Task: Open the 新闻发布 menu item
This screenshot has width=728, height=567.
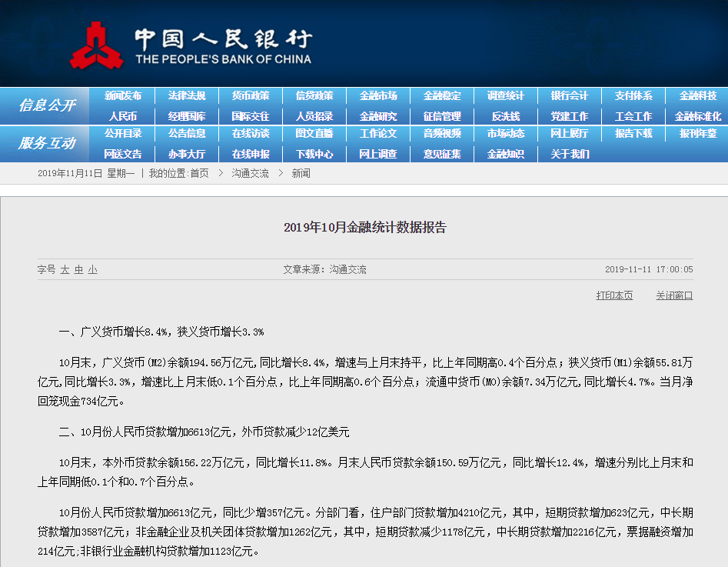Action: click(x=122, y=95)
